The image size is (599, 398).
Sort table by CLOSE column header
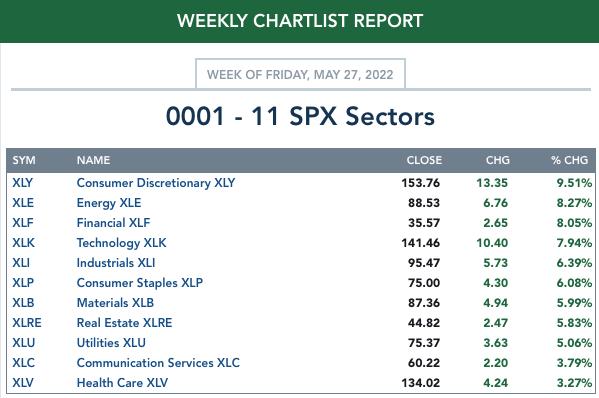[424, 160]
